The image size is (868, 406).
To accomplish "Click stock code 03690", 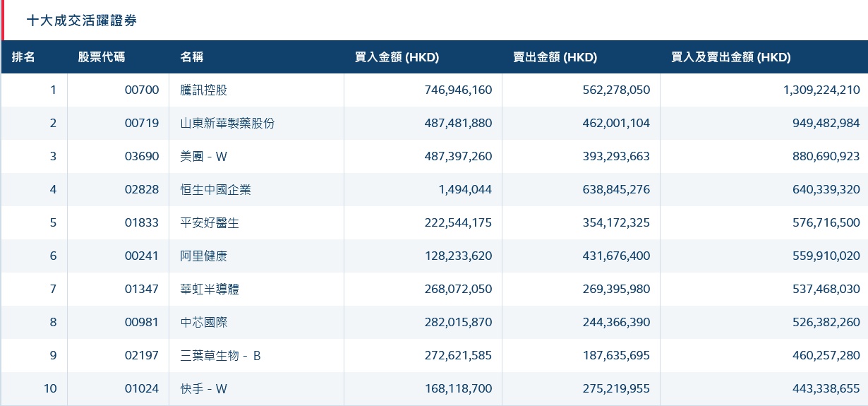I will click(142, 157).
